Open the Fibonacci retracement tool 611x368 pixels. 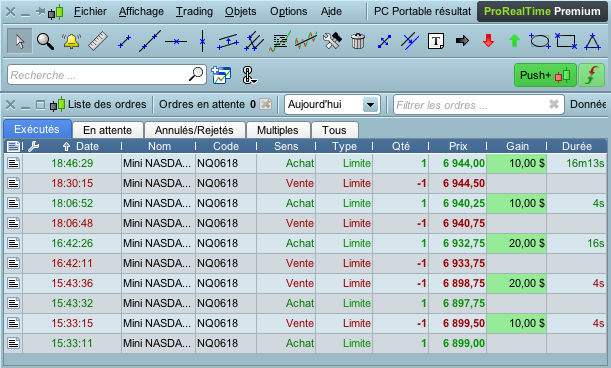tap(280, 41)
